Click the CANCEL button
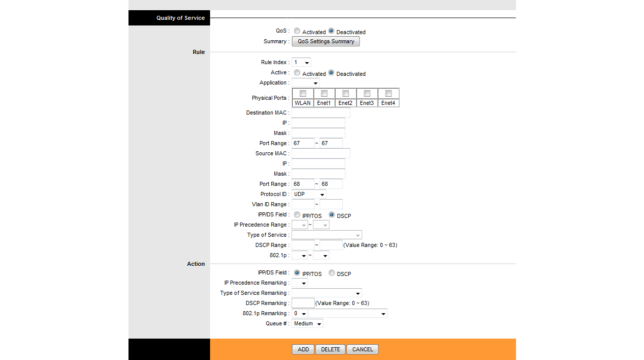 tap(363, 349)
